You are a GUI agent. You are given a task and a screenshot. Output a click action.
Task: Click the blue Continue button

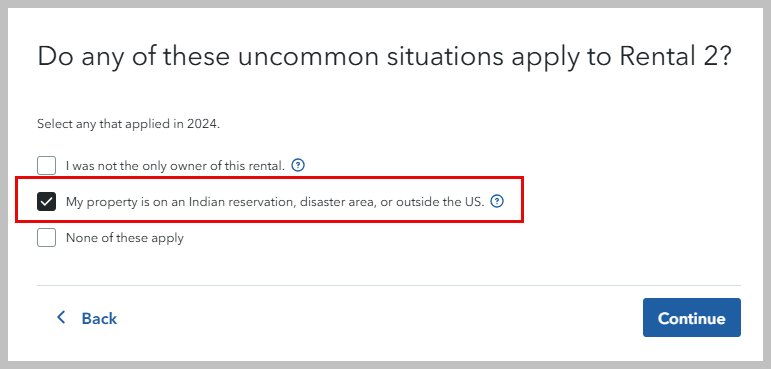691,317
